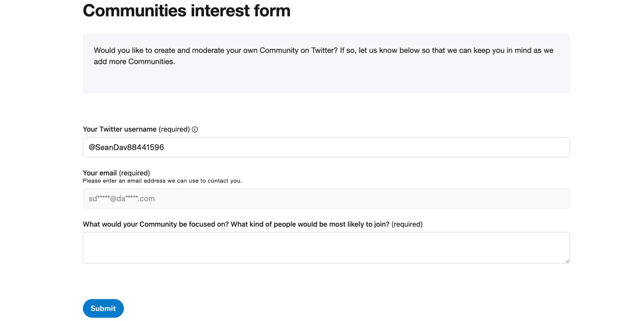
Task: Submit the Communities interest form
Action: (103, 308)
